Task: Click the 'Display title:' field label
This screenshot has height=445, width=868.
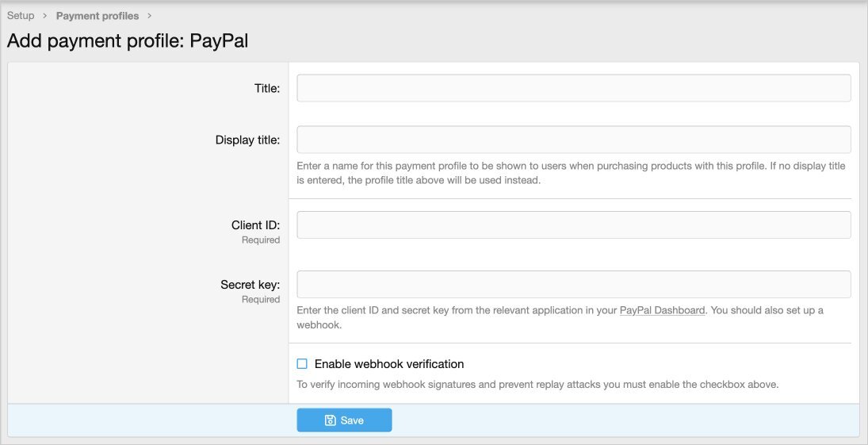Action: 247,140
